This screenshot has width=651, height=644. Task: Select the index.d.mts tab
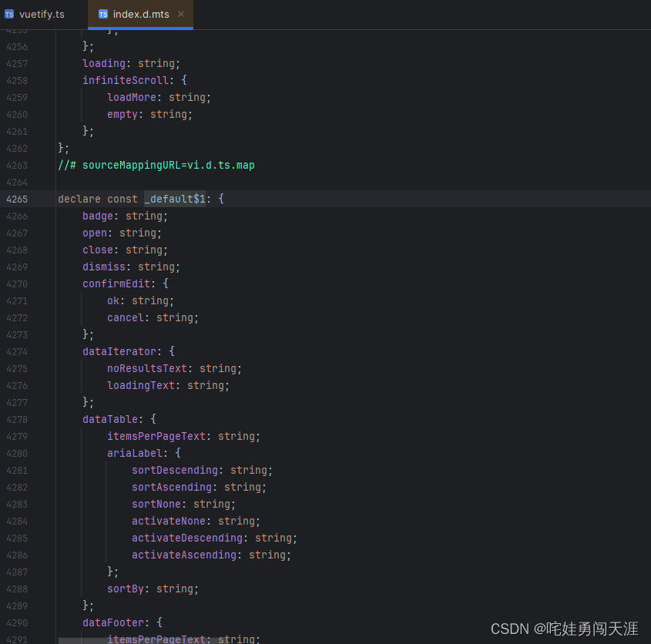pos(141,14)
